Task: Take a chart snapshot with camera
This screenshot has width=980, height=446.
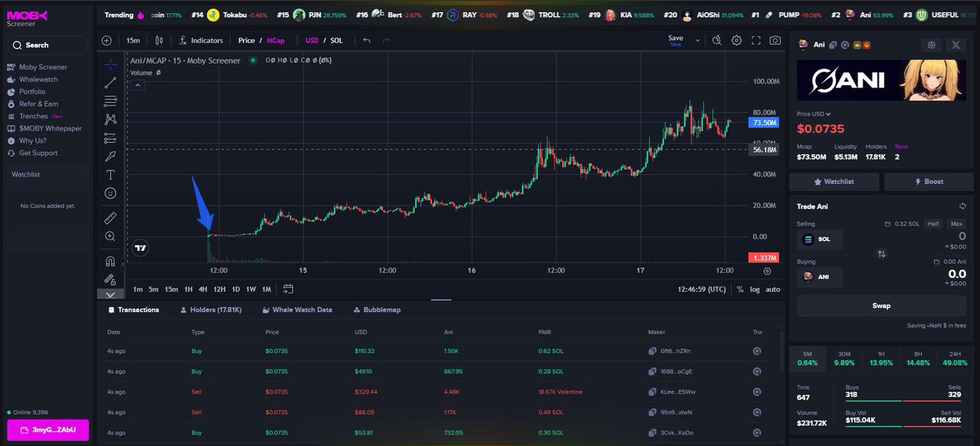Action: click(x=775, y=40)
